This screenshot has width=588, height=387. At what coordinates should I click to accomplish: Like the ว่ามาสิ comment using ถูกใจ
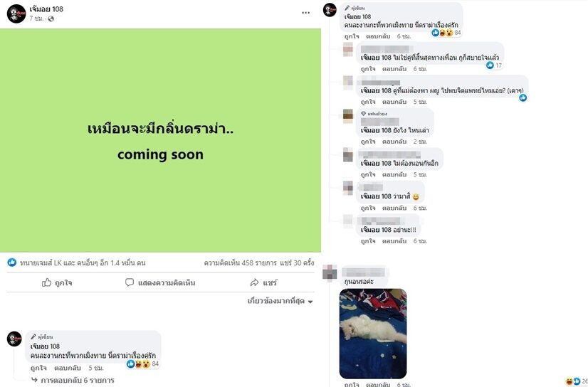pyautogui.click(x=368, y=208)
